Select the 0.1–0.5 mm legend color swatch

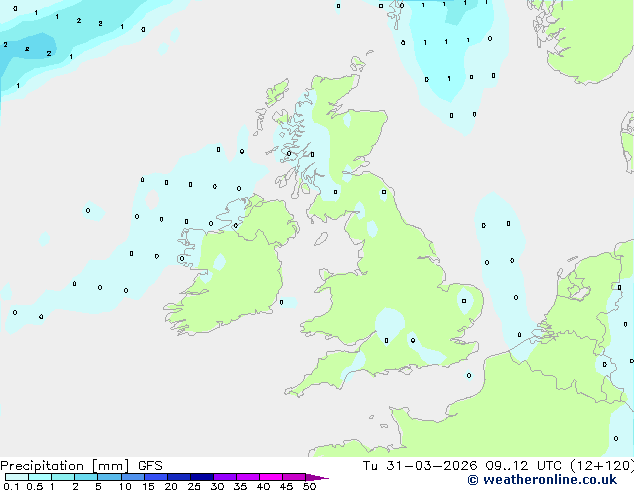[x=17, y=477]
